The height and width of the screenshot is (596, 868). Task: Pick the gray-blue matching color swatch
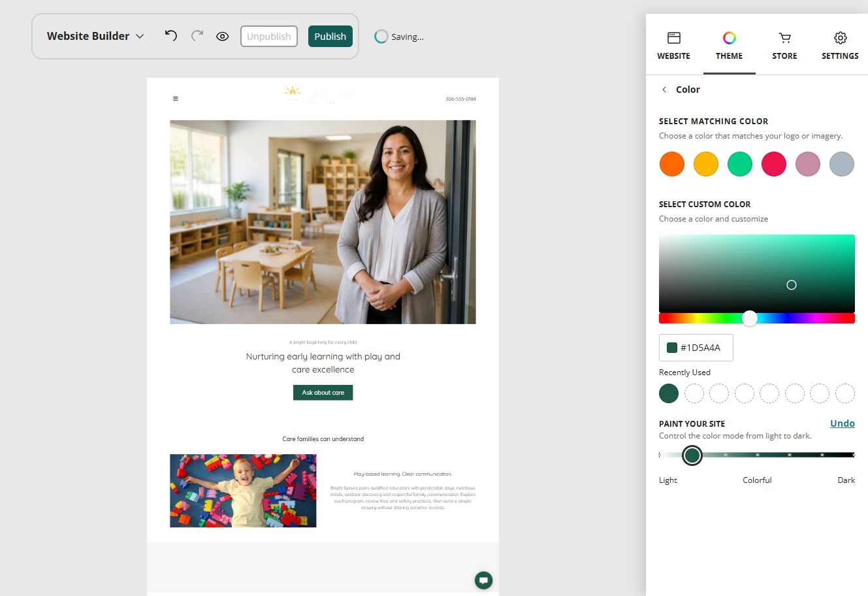pos(842,164)
